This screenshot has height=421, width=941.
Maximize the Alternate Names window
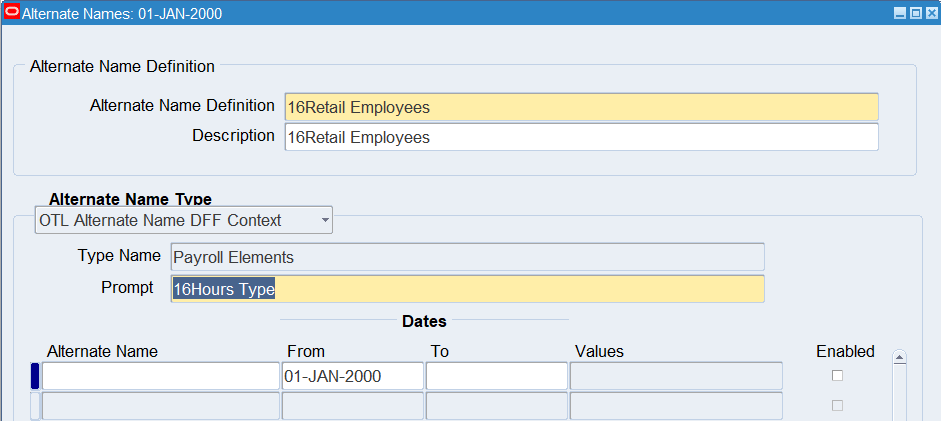[915, 14]
